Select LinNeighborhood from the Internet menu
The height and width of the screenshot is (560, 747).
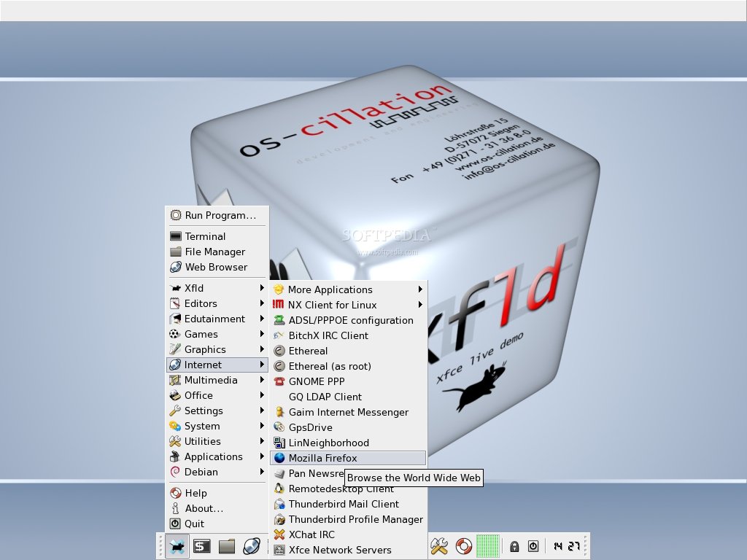point(328,443)
